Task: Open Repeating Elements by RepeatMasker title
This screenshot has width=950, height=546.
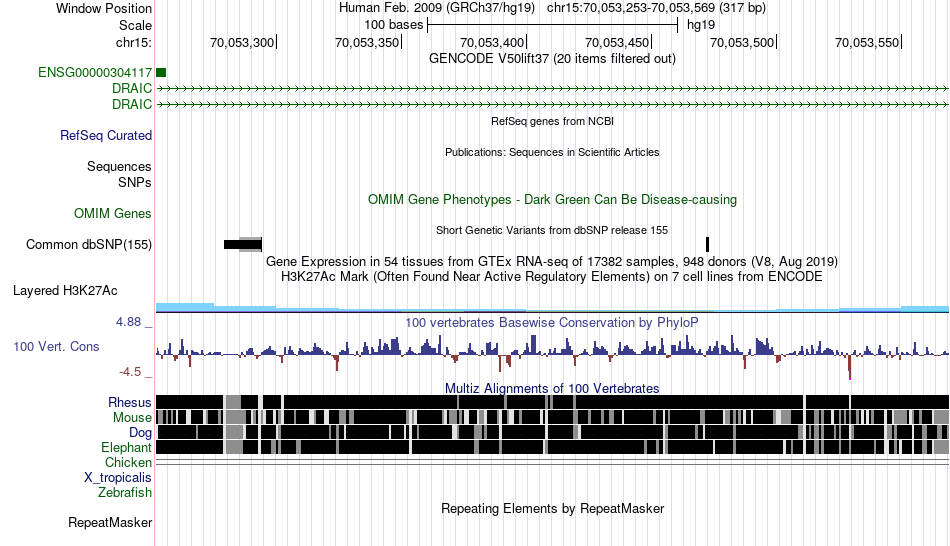Action: pos(552,508)
